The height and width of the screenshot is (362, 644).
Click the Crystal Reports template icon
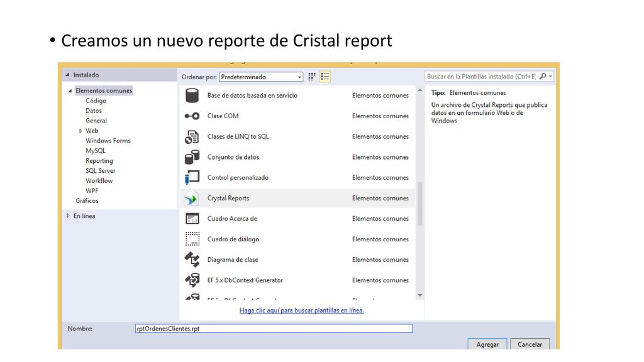pos(192,199)
